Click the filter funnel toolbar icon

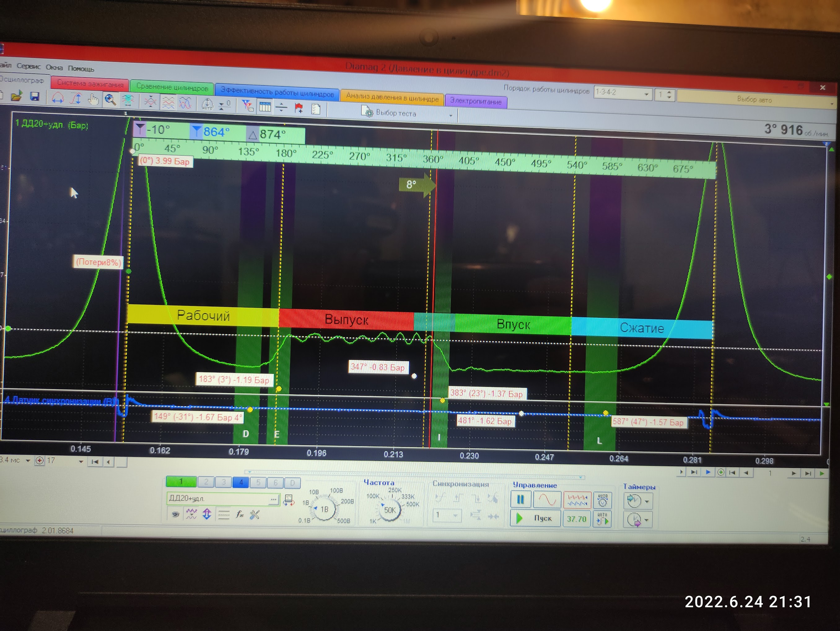tap(247, 106)
